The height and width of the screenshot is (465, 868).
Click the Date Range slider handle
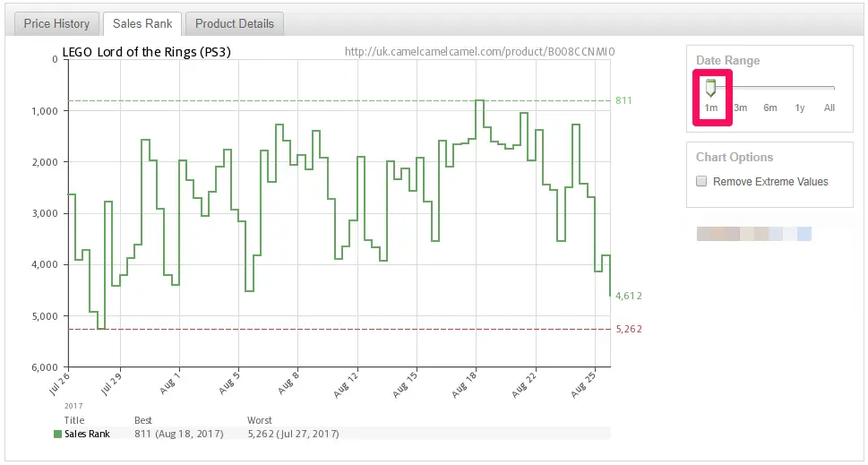[710, 88]
